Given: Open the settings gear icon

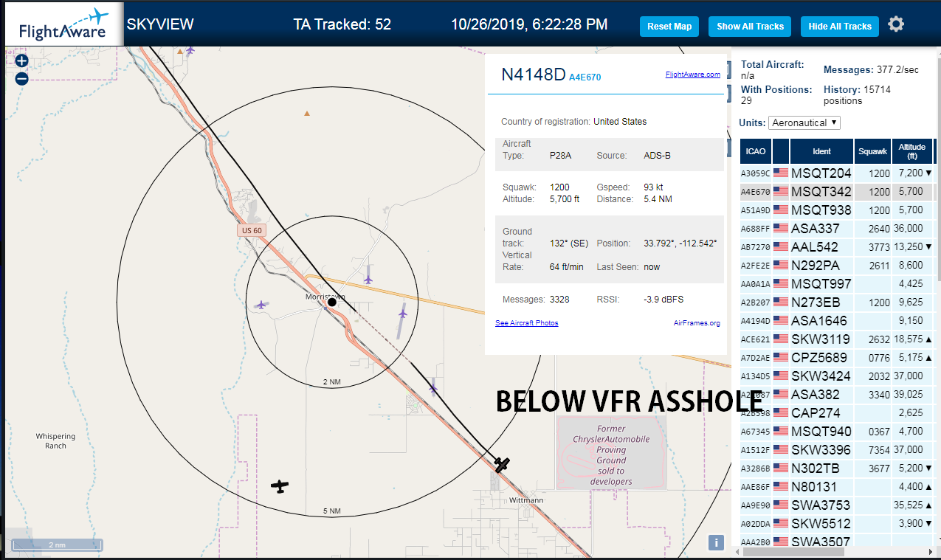Looking at the screenshot, I should pyautogui.click(x=896, y=24).
